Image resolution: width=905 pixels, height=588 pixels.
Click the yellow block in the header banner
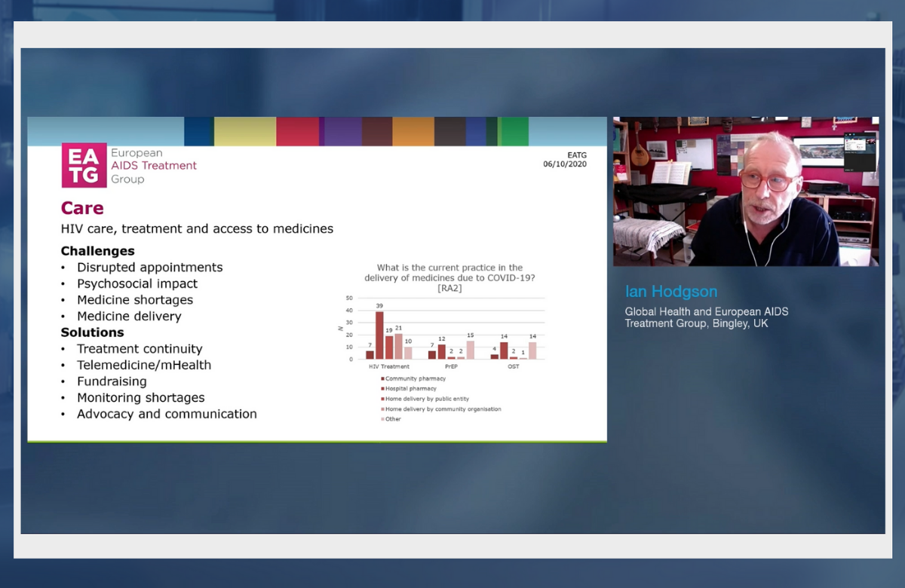click(x=244, y=131)
